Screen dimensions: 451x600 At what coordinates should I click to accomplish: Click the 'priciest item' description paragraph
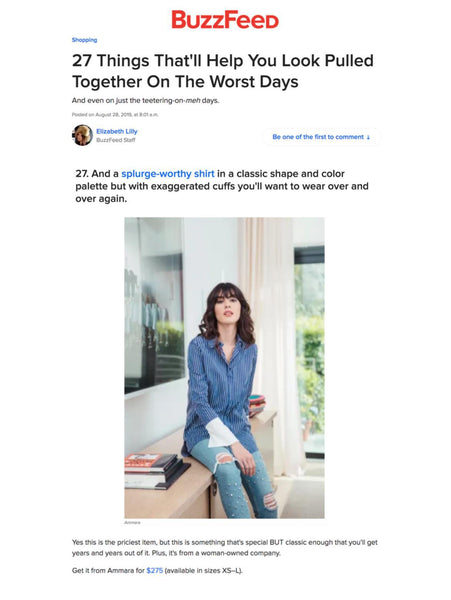(x=225, y=548)
